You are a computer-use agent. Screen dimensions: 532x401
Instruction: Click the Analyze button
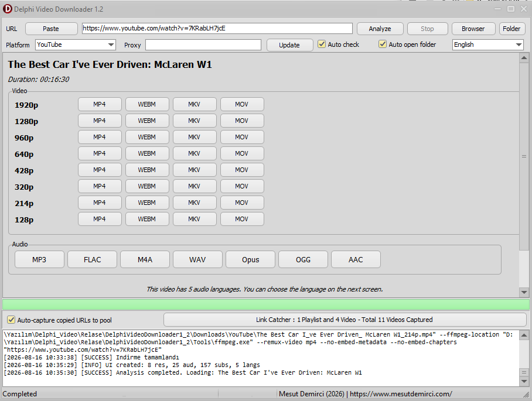[380, 29]
